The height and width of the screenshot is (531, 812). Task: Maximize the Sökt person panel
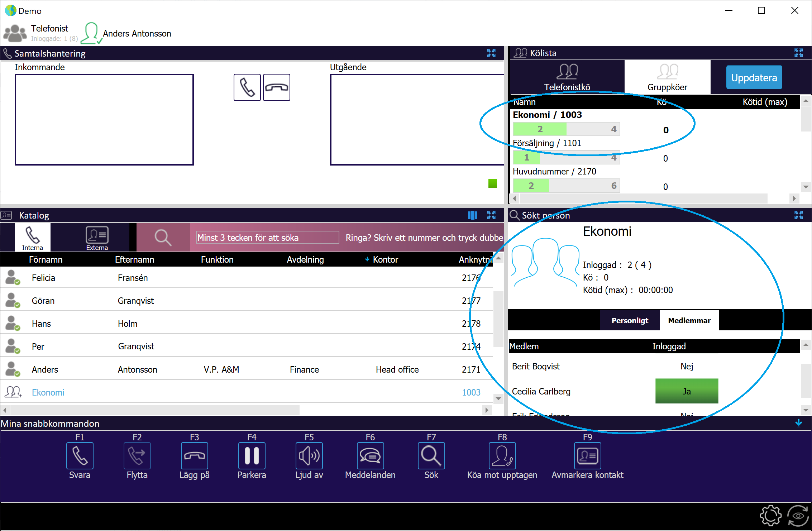(x=799, y=215)
